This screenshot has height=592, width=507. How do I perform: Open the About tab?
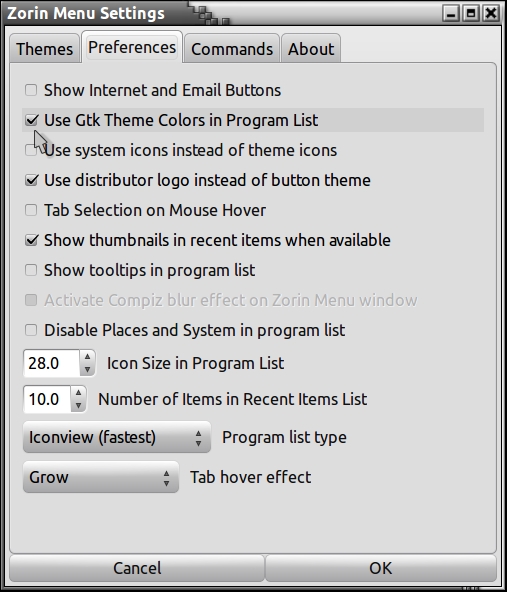coord(311,49)
